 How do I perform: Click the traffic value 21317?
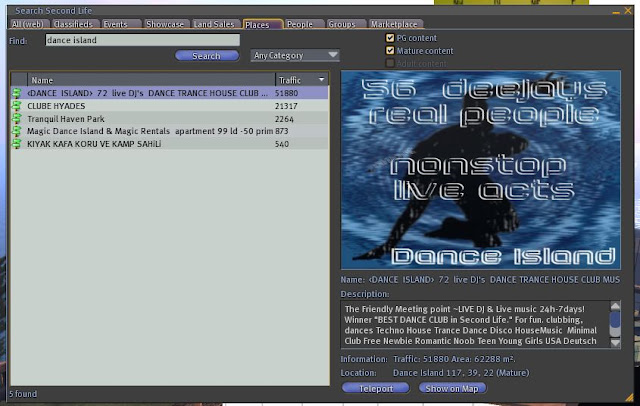[x=286, y=106]
